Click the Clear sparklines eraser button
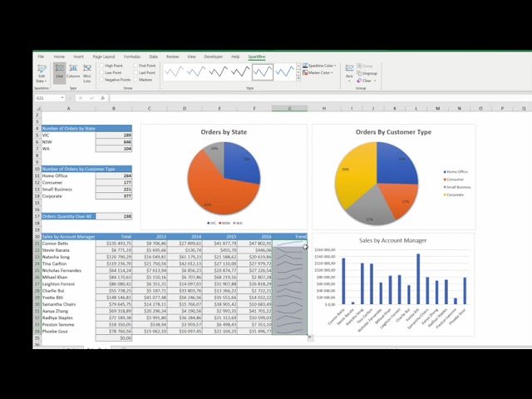Image resolution: width=532 pixels, height=399 pixels. pyautogui.click(x=364, y=81)
